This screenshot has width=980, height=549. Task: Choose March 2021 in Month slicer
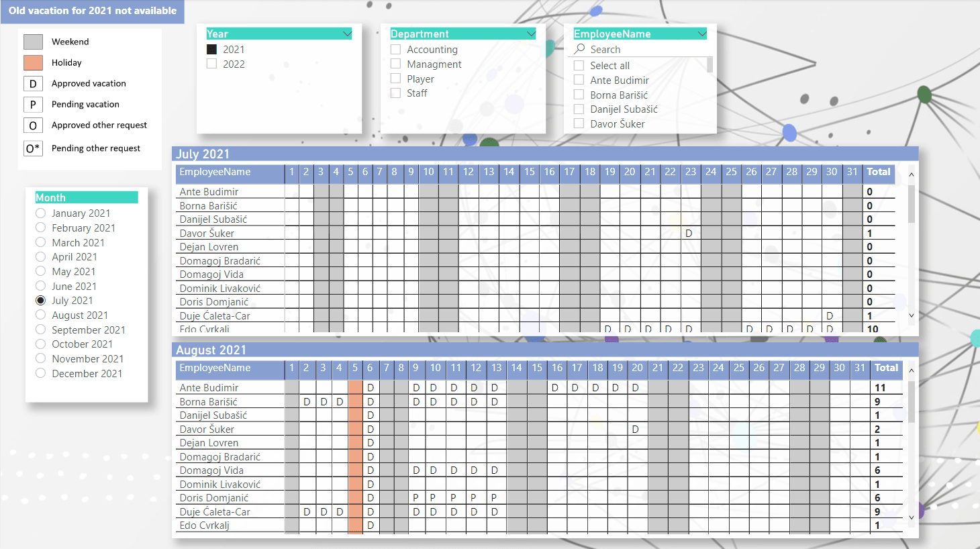click(x=40, y=242)
